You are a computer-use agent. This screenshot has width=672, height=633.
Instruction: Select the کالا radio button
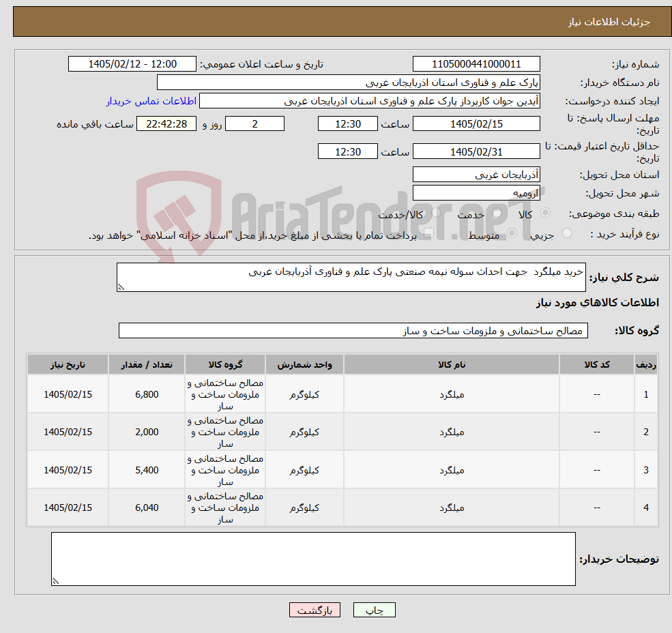pyautogui.click(x=545, y=213)
